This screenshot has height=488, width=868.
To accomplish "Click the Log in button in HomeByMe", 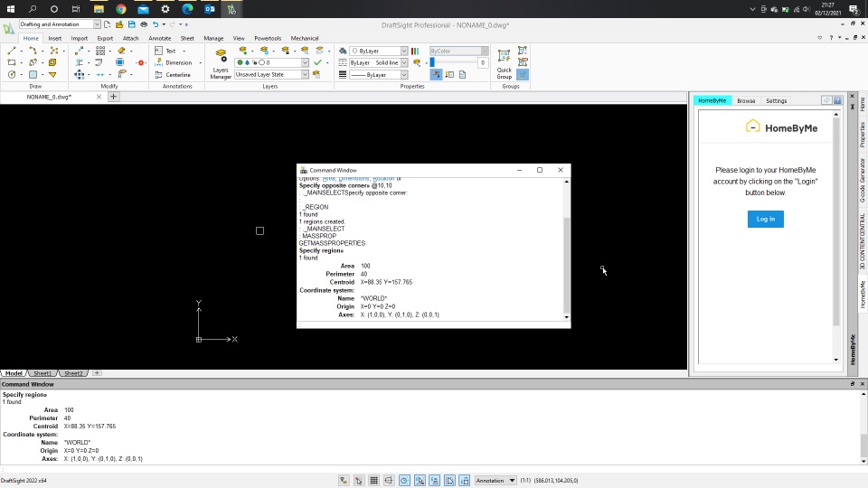I will point(766,219).
